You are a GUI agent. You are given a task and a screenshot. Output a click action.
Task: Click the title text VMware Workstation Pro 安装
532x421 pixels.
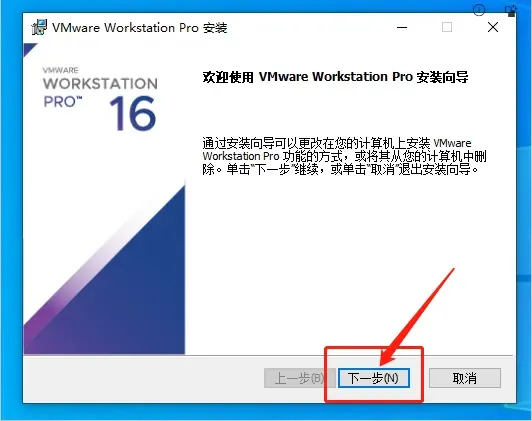coord(139,28)
